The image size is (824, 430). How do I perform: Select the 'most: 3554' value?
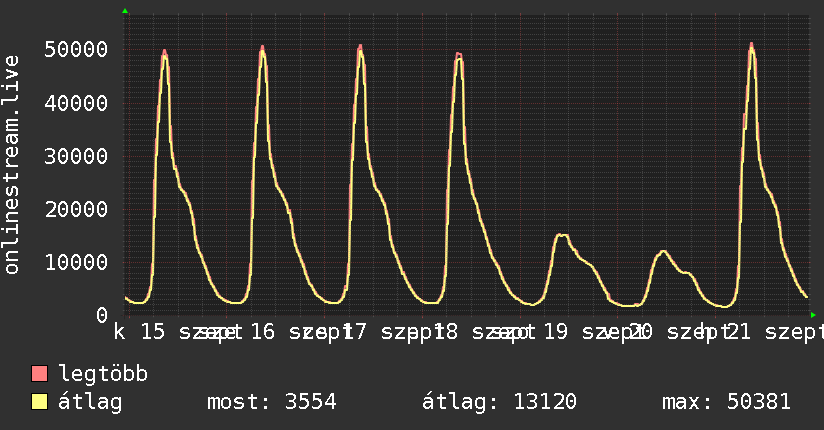pyautogui.click(x=272, y=402)
